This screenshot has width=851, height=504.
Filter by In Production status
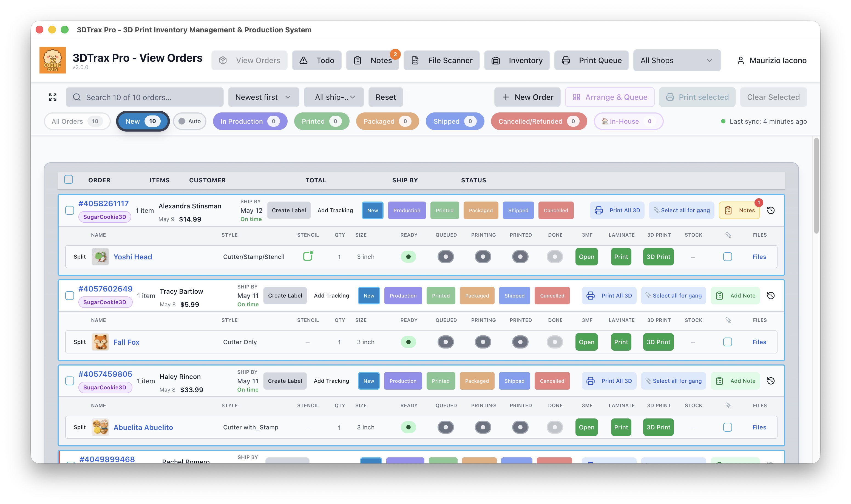point(250,121)
